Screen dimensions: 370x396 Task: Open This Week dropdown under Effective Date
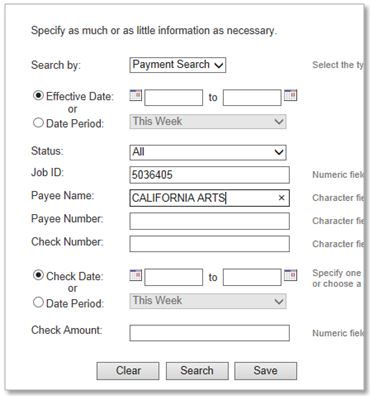point(208,121)
